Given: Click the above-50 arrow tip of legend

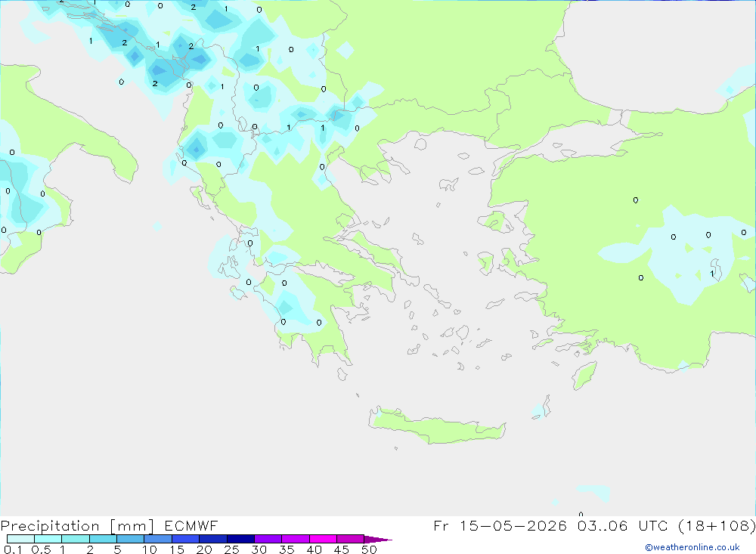Looking at the screenshot, I should [x=378, y=539].
